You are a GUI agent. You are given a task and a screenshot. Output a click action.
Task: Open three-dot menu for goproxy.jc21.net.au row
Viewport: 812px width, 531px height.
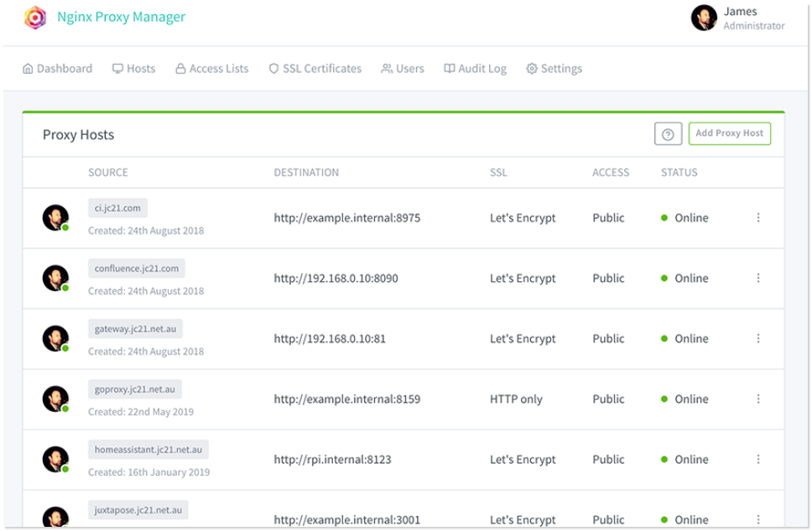click(x=758, y=399)
